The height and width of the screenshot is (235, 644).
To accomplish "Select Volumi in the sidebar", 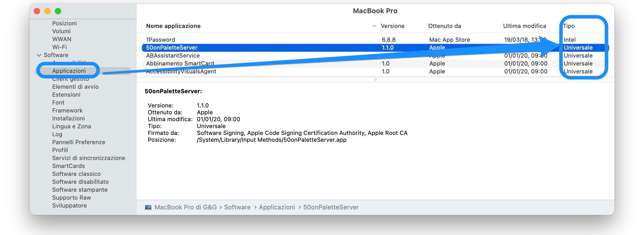I will [x=61, y=31].
